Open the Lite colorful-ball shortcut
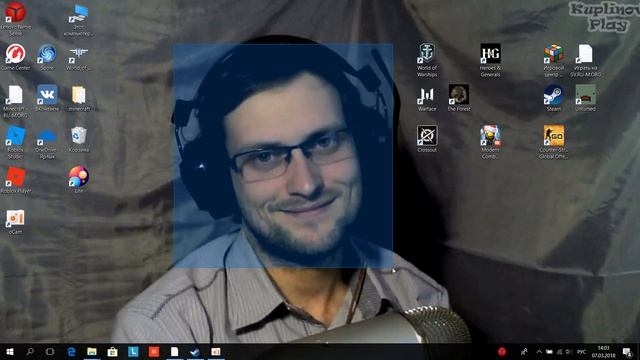640x360 pixels. (x=78, y=180)
